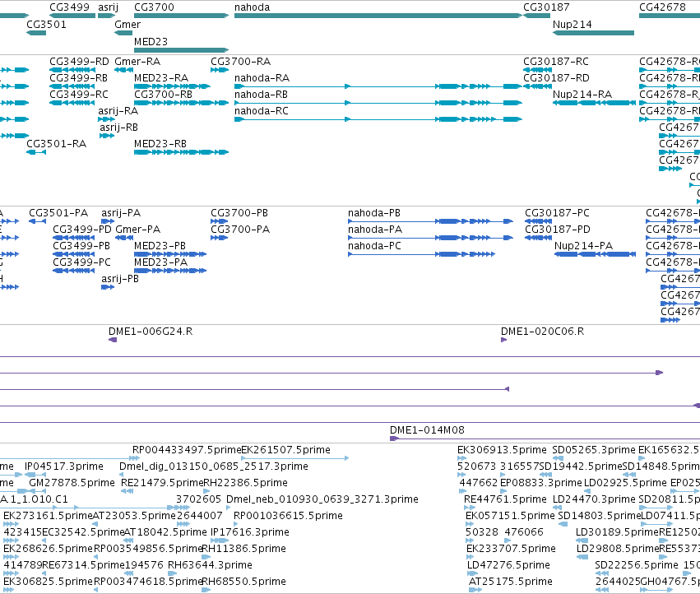The height and width of the screenshot is (594, 700).
Task: Select transcript label Gmer-RA
Action: pos(137,61)
